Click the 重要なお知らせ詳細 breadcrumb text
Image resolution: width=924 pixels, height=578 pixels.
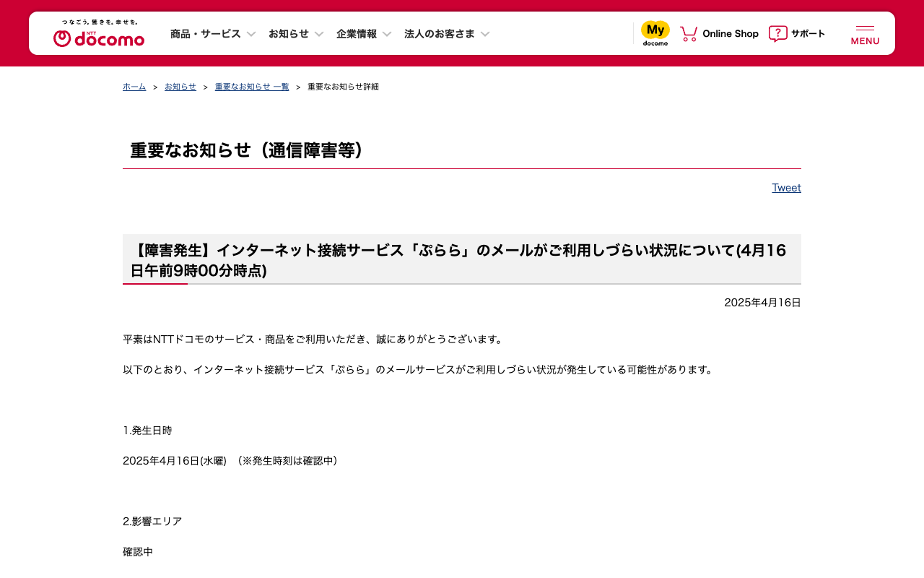[x=343, y=87]
